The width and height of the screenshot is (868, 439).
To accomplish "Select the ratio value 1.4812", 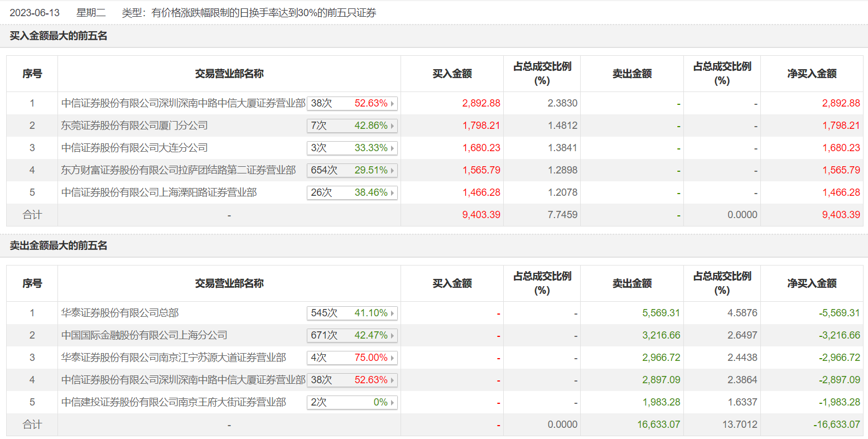I will pyautogui.click(x=562, y=126).
